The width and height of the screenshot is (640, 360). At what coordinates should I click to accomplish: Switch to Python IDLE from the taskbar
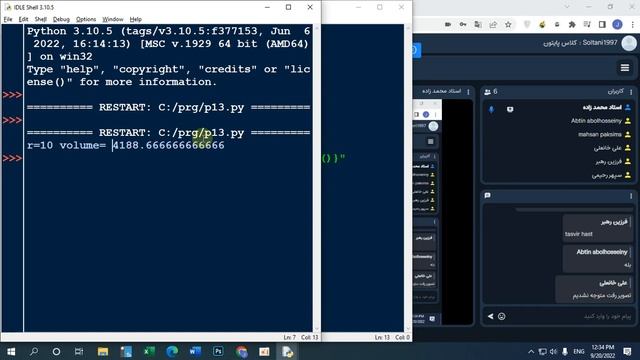(x=287, y=351)
